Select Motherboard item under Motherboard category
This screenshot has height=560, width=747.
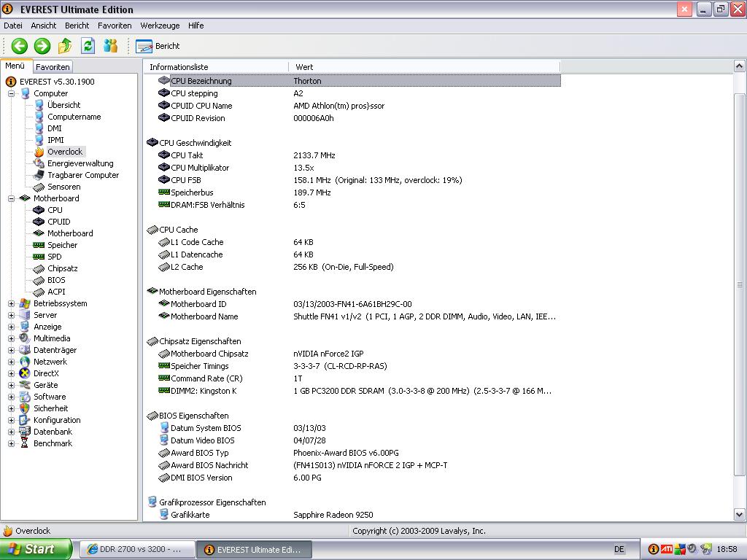pyautogui.click(x=70, y=233)
